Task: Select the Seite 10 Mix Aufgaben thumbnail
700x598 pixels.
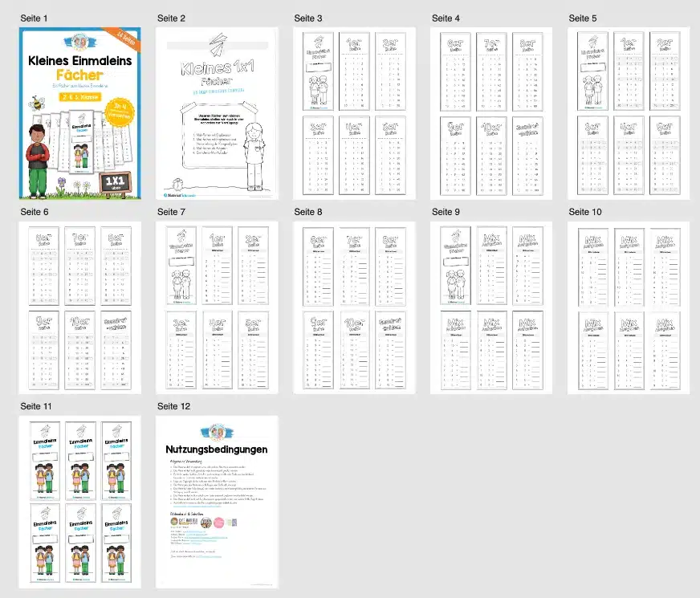Action: click(x=629, y=308)
